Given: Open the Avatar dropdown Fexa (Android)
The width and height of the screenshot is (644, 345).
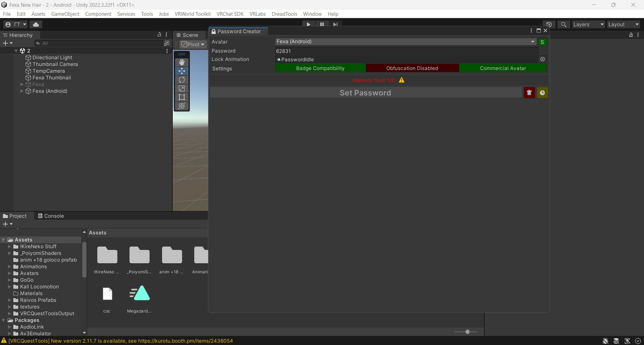Looking at the screenshot, I should 406,42.
